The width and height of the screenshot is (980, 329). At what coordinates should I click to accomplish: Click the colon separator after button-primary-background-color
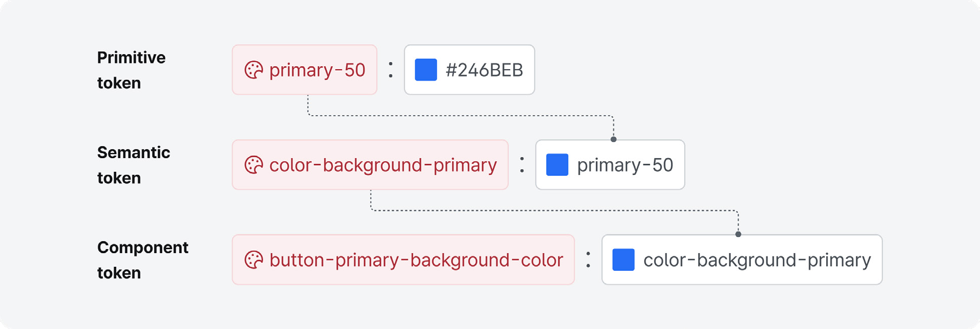tap(588, 260)
